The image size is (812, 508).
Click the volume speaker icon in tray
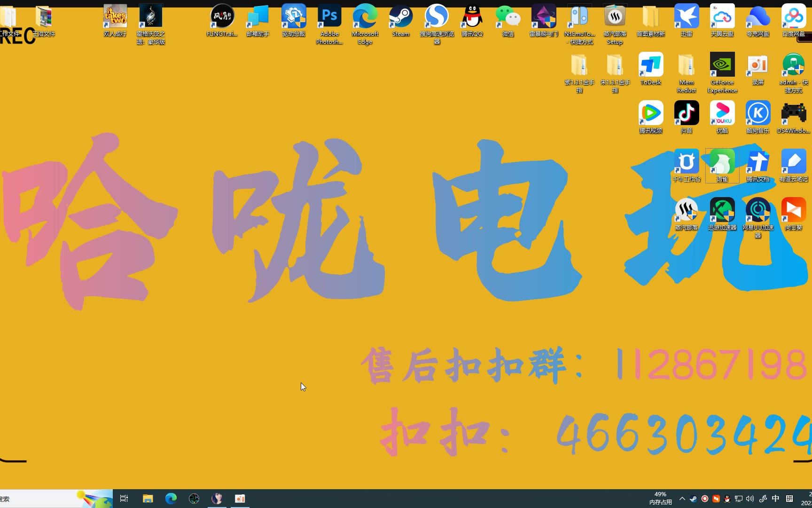pos(750,499)
